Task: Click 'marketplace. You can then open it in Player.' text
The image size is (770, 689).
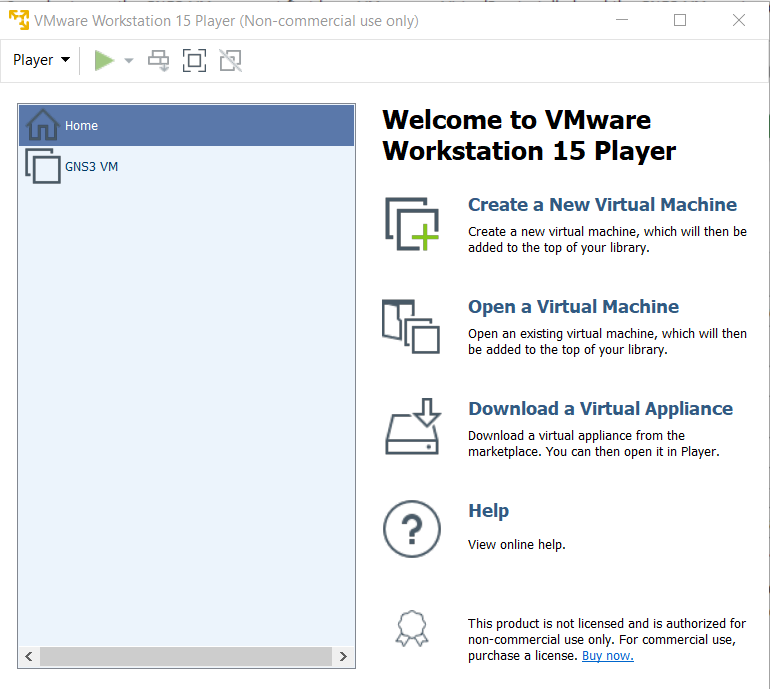Action: click(593, 452)
